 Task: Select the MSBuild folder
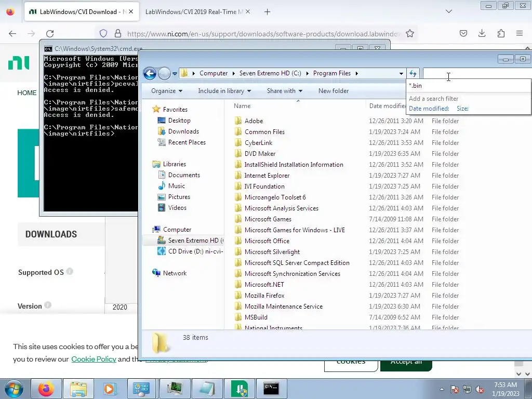click(x=256, y=317)
